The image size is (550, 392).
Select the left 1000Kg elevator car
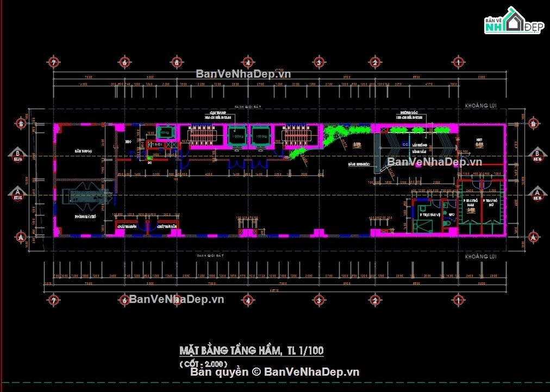tap(238, 136)
